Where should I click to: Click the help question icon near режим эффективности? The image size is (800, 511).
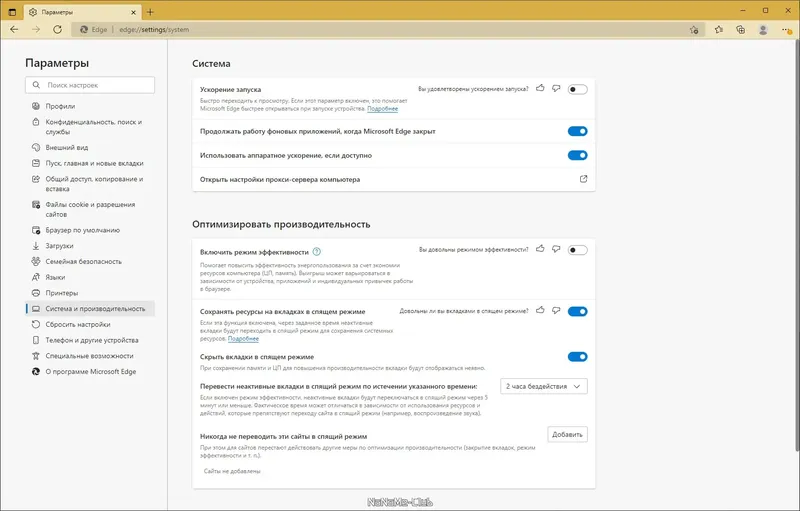click(x=316, y=251)
